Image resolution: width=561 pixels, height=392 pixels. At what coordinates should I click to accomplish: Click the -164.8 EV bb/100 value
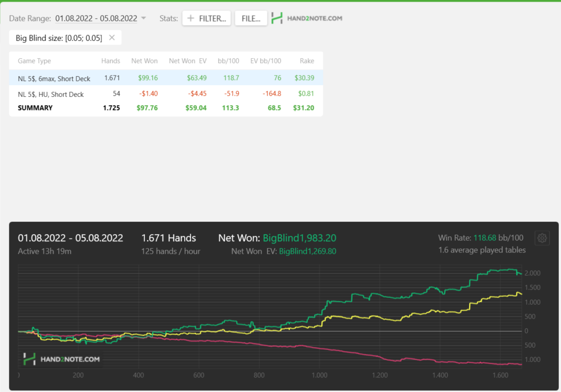point(272,94)
